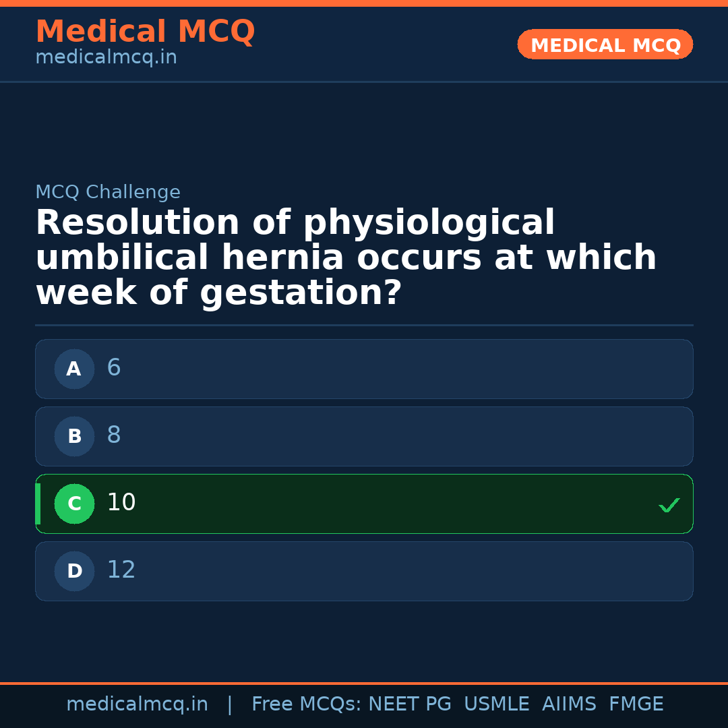Select answer option B showing 8
This screenshot has width=728, height=728.
click(364, 436)
